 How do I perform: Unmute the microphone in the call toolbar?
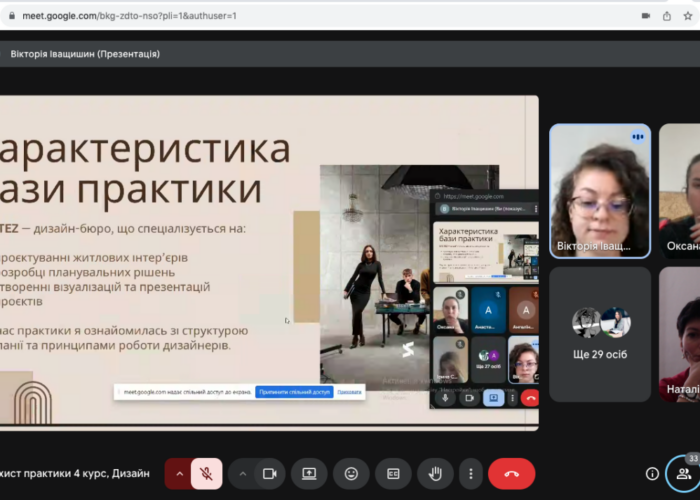click(207, 474)
